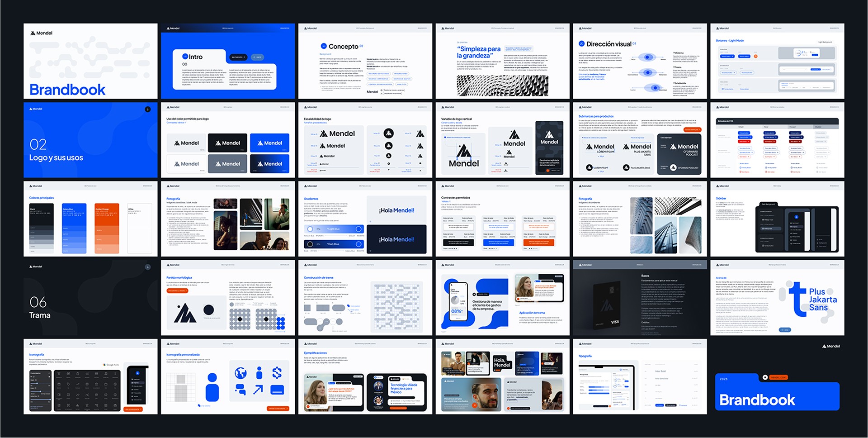This screenshot has width=868, height=438.
Task: Click orange button under Iconografía dark icon grid
Action: pyautogui.click(x=133, y=409)
